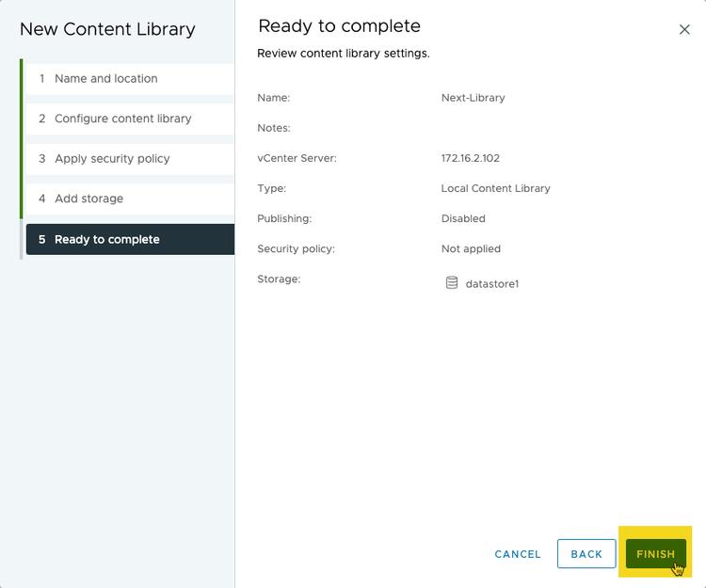Return to step 4 Add storage
Viewport: 706px width, 588px height.
(x=88, y=199)
